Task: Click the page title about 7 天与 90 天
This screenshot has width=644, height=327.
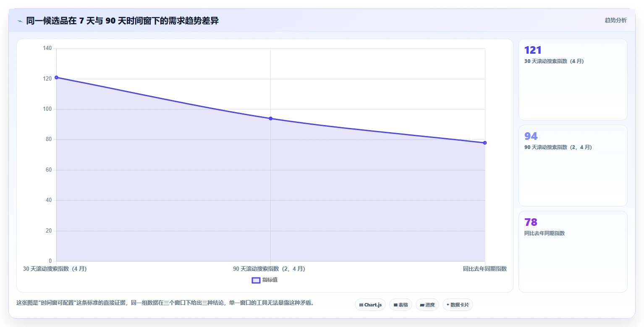Action: click(x=122, y=21)
